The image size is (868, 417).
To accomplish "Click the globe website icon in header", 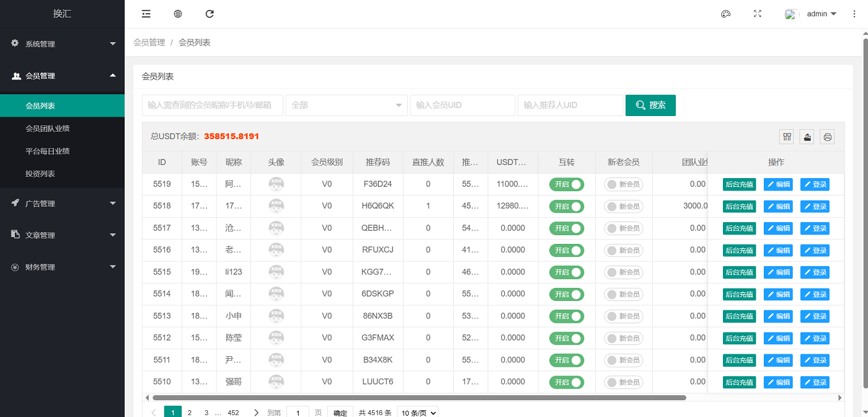I will click(x=178, y=14).
